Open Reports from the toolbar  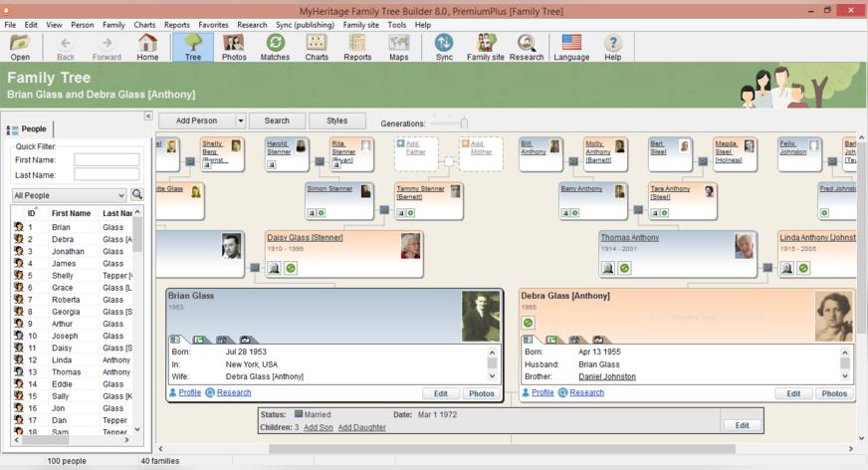pos(357,47)
